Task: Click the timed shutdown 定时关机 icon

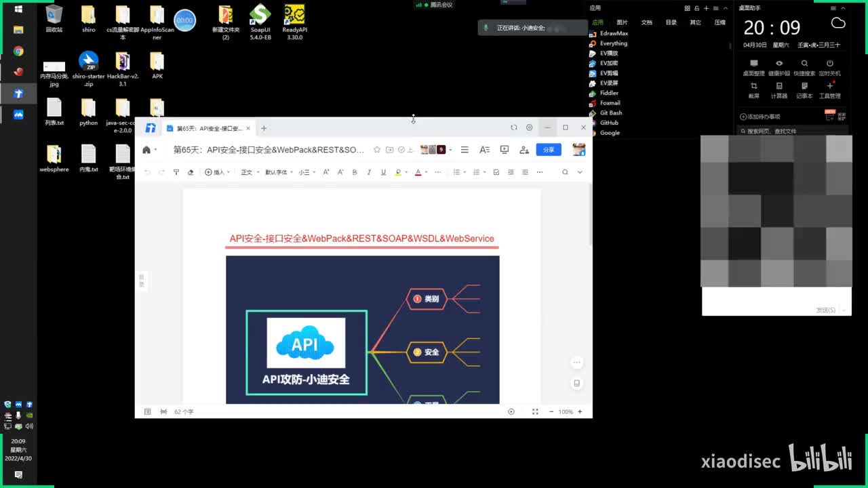Action: (829, 67)
